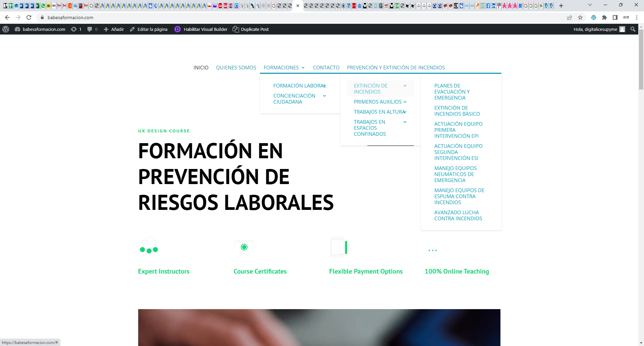
Task: Click Expert Instructors heading
Action: 164,272
